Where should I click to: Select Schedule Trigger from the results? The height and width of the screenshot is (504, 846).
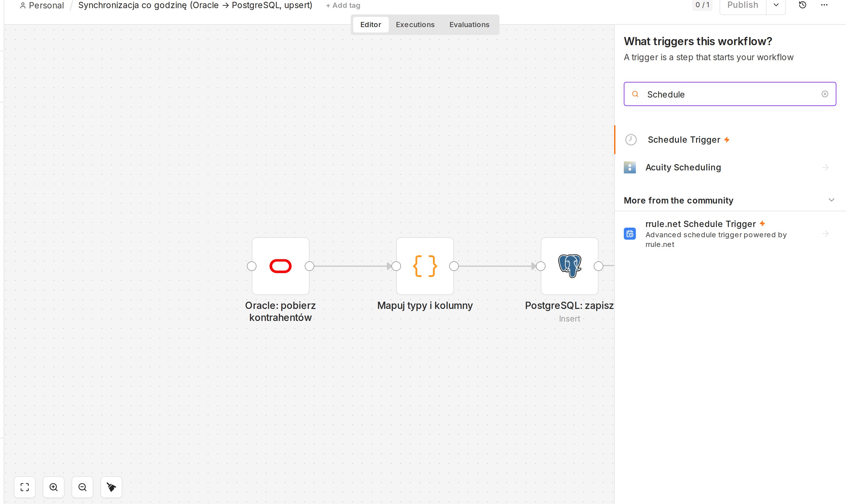click(x=730, y=140)
